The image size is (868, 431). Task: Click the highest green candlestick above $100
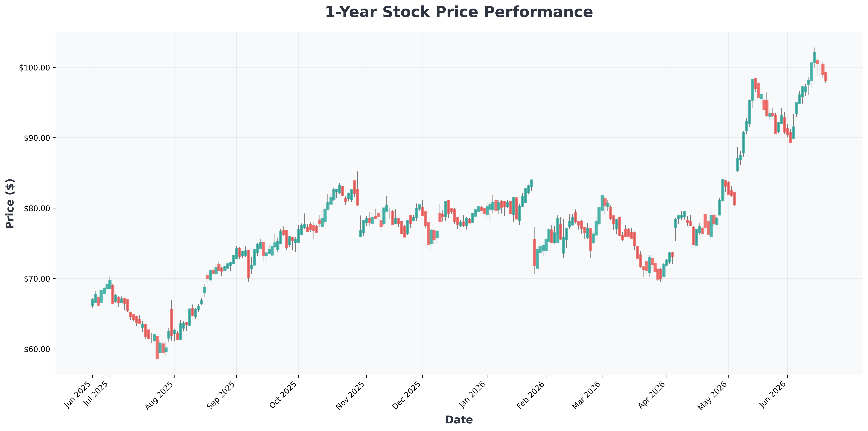click(814, 57)
